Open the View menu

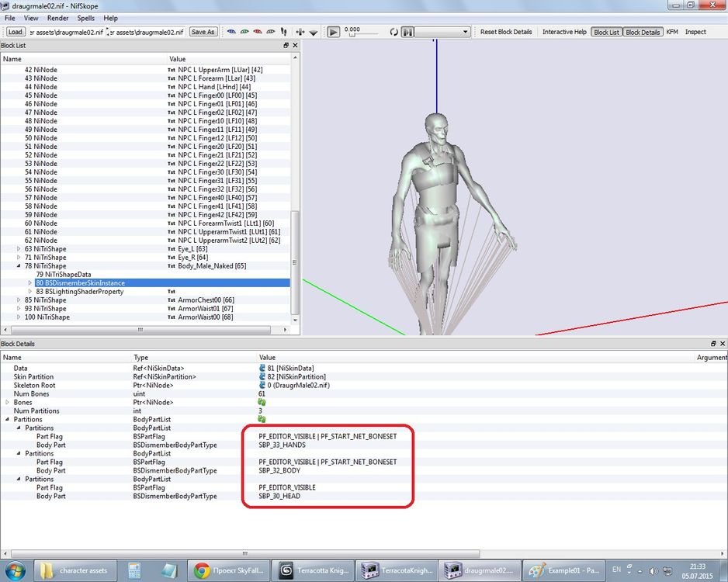[30, 18]
